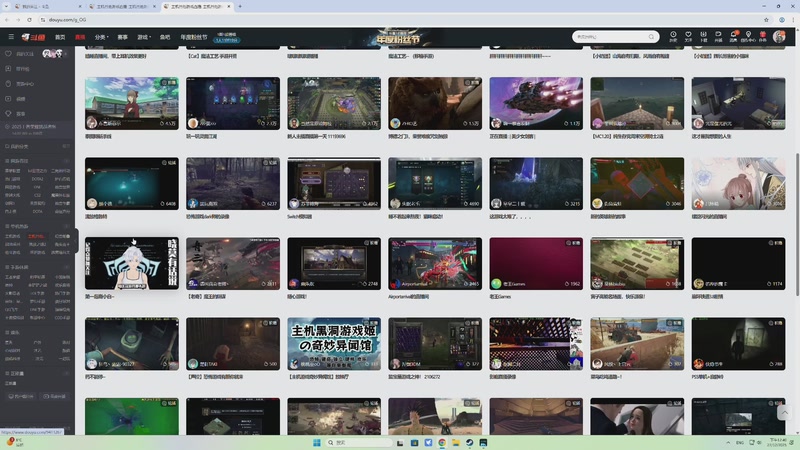Open the plain crimson 老王Games stream
Image resolution: width=800 pixels, height=450 pixels.
pos(536,263)
